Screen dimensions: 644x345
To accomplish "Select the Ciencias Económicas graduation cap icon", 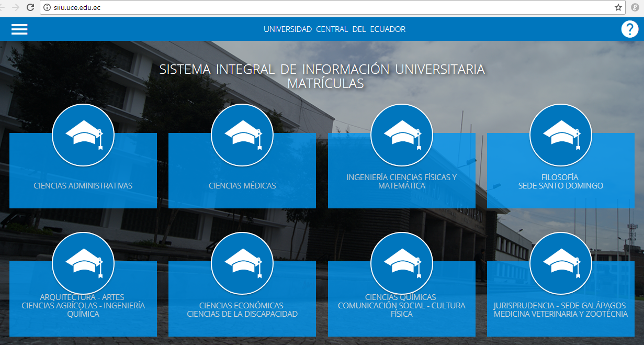I will (242, 263).
